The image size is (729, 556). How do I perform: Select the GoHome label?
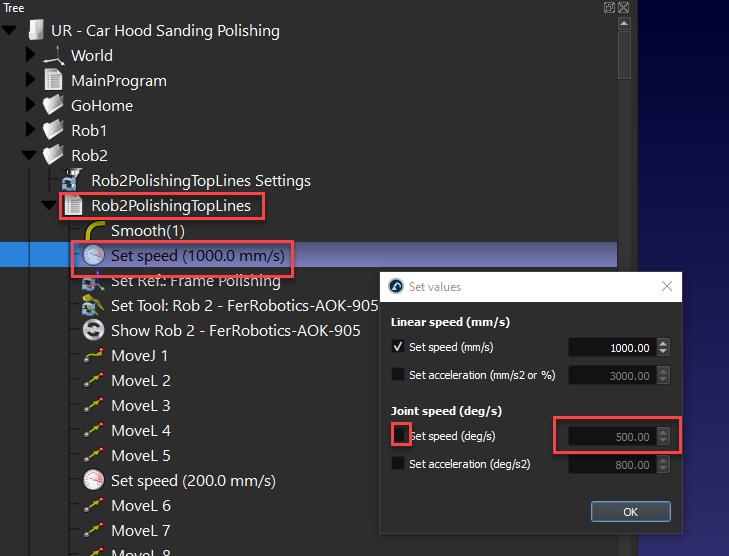(x=102, y=106)
